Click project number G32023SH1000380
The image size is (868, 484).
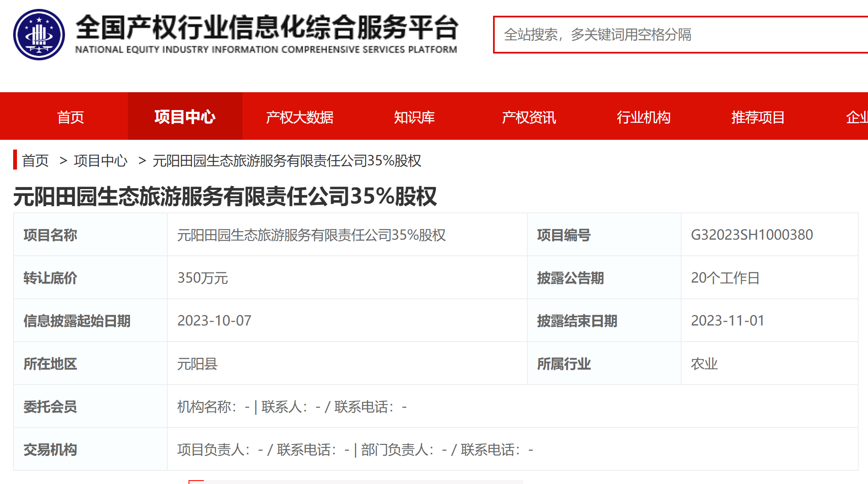752,235
